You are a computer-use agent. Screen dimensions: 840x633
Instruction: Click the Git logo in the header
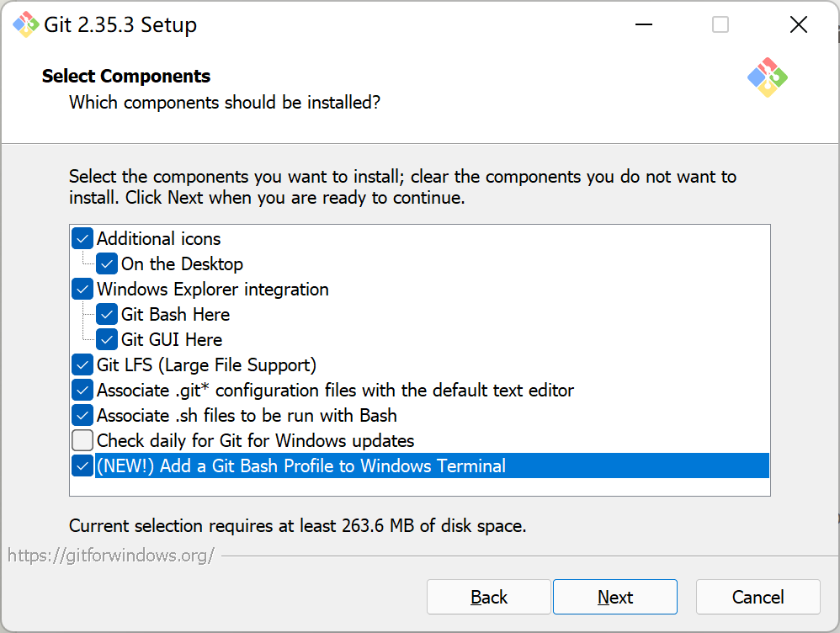(x=767, y=77)
